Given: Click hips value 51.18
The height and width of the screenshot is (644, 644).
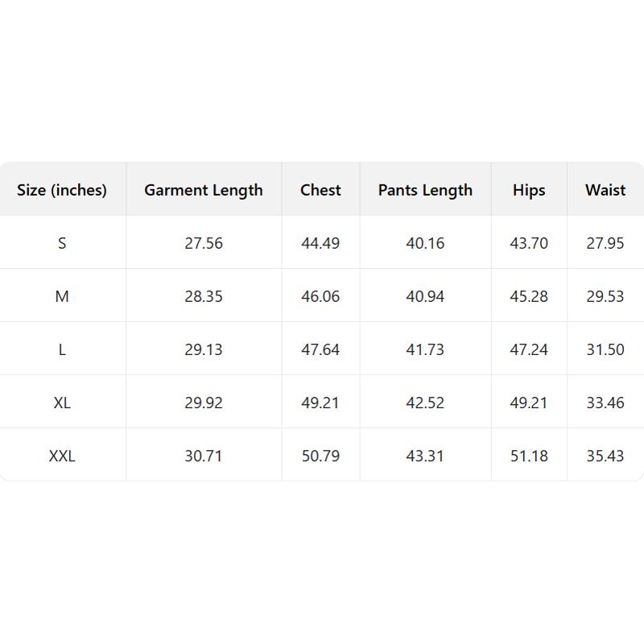Looking at the screenshot, I should pos(529,456).
